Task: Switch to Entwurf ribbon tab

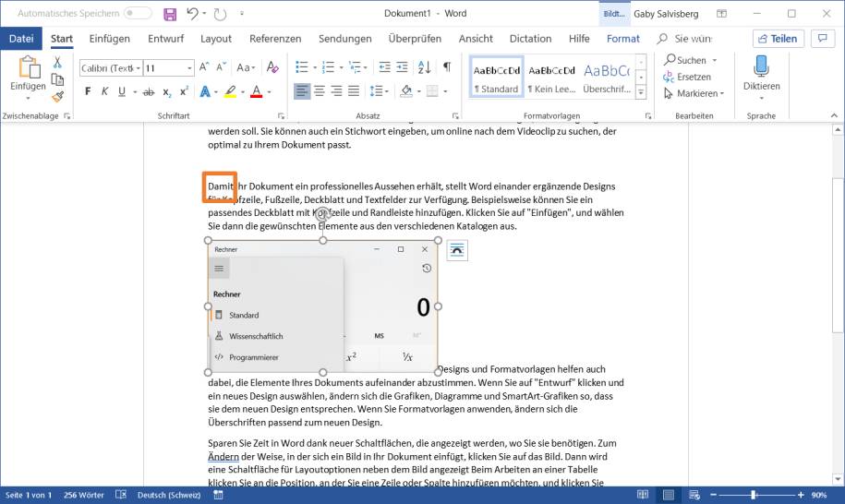Action: pyautogui.click(x=165, y=38)
